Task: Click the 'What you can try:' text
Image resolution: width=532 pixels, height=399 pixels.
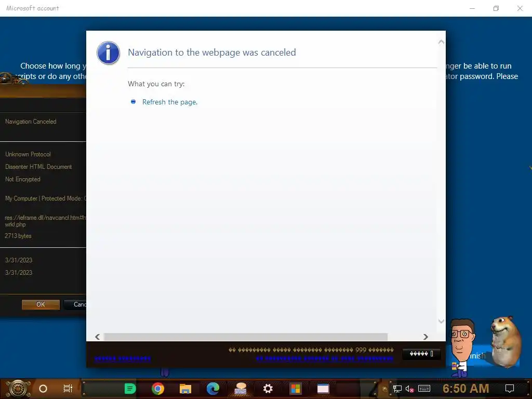Action: coord(156,84)
